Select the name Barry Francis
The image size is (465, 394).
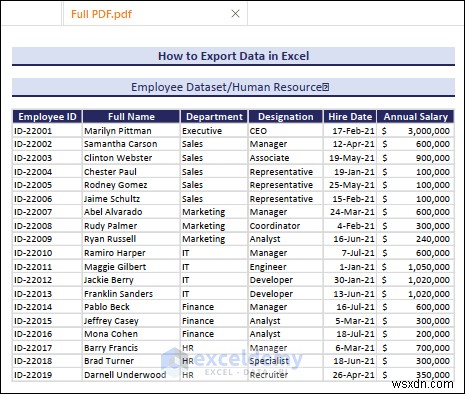pos(111,348)
